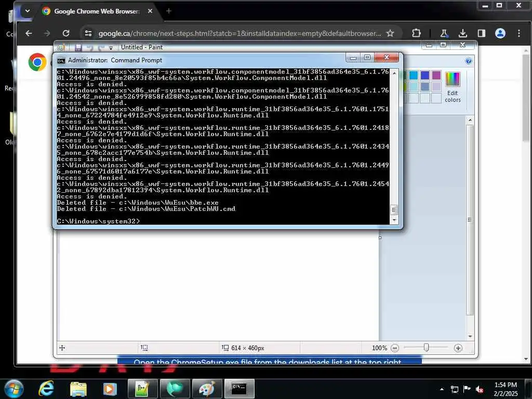Save the Paint document via quick access
The width and height of the screenshot is (532, 399).
[78, 47]
